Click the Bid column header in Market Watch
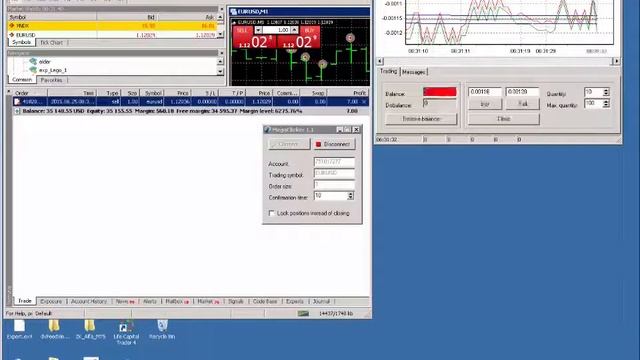Image resolution: width=640 pixels, height=360 pixels. pos(127,17)
